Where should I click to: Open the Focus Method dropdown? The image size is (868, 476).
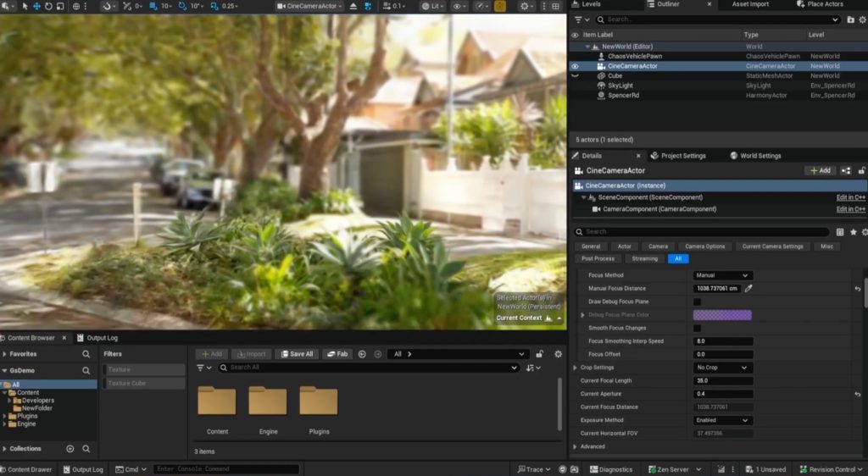pos(722,275)
